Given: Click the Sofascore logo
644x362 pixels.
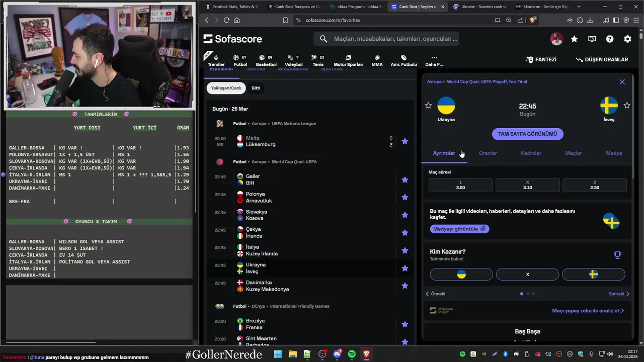Looking at the screenshot, I should tap(232, 39).
